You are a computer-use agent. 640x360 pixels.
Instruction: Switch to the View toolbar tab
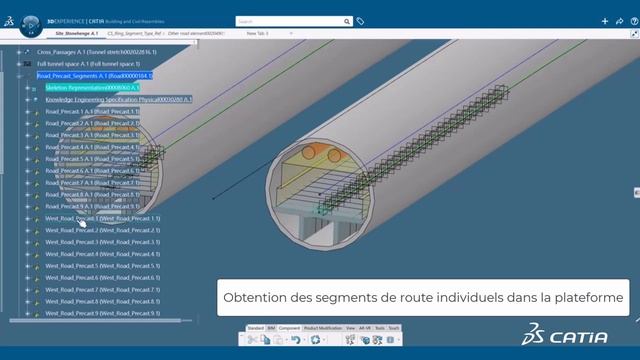[351, 328]
